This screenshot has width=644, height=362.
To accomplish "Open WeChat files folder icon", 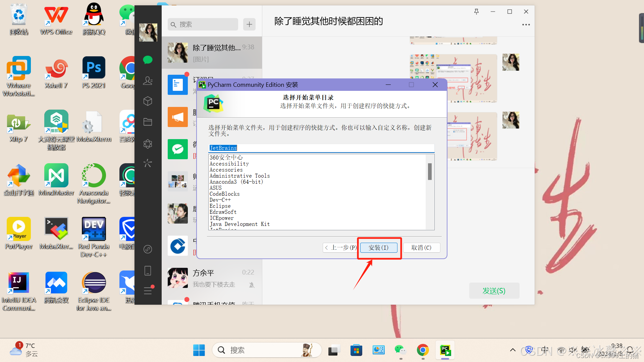I will point(148,122).
